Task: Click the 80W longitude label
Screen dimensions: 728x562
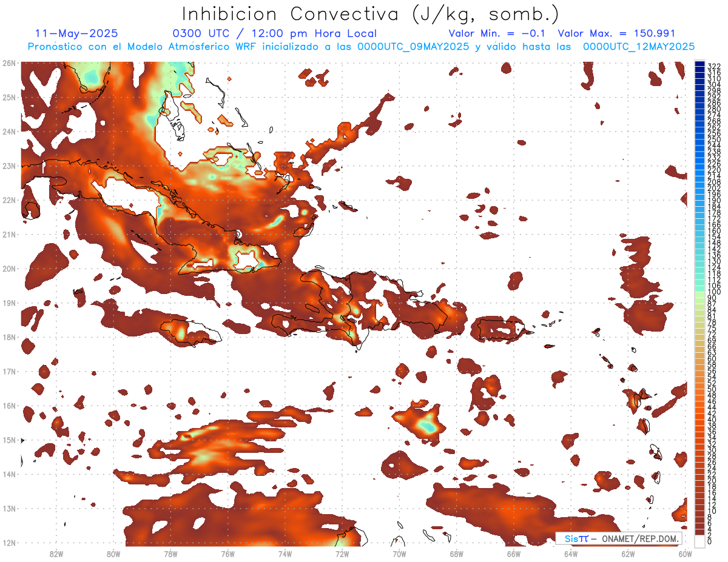Action: [x=113, y=554]
